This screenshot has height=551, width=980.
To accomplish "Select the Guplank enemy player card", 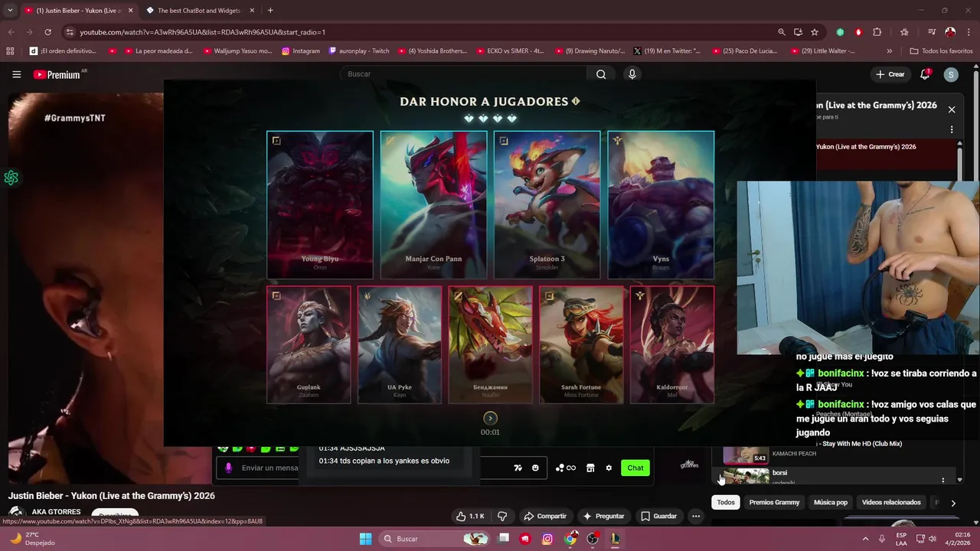I will pos(309,344).
